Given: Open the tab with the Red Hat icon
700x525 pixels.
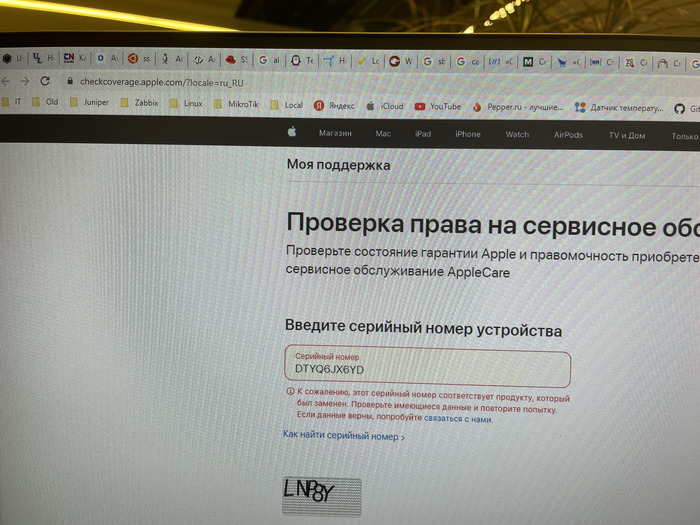Looking at the screenshot, I should [236, 59].
